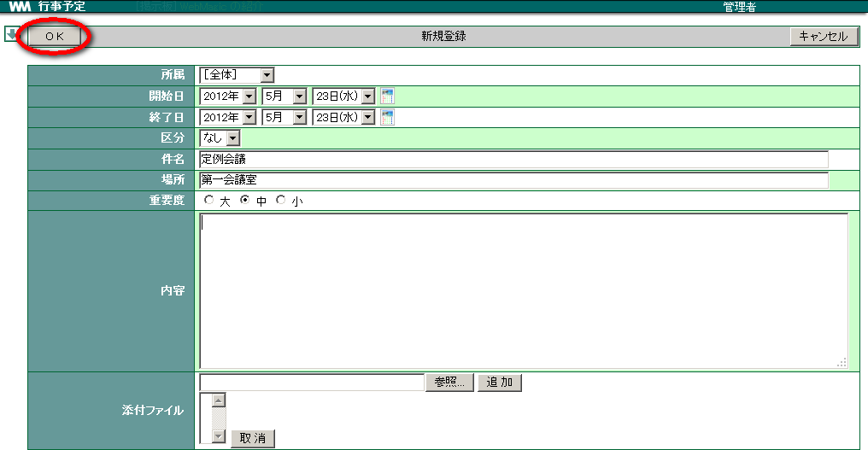Open the end date year dropdown

[227, 117]
